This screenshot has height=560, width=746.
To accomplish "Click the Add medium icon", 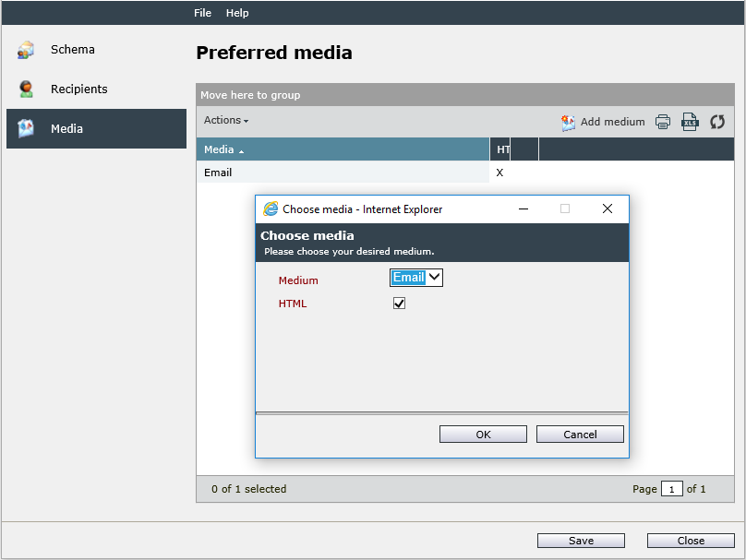I will (x=568, y=123).
